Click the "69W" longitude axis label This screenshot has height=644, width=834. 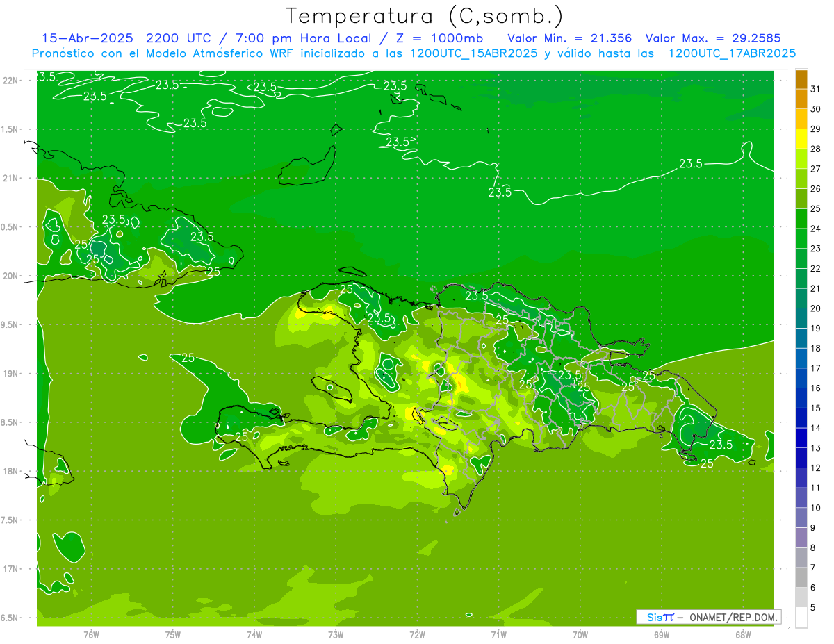point(661,634)
